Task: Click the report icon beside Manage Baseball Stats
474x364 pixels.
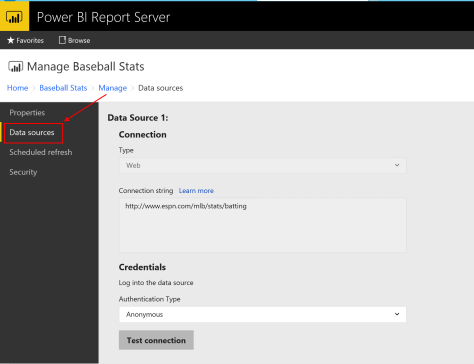Action: [15, 67]
